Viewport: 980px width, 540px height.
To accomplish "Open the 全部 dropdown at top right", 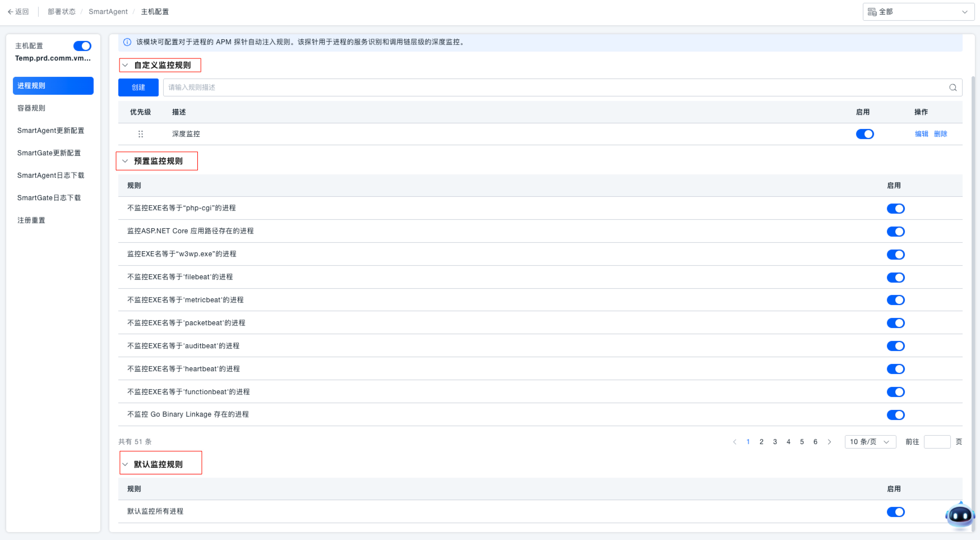I will pyautogui.click(x=918, y=12).
